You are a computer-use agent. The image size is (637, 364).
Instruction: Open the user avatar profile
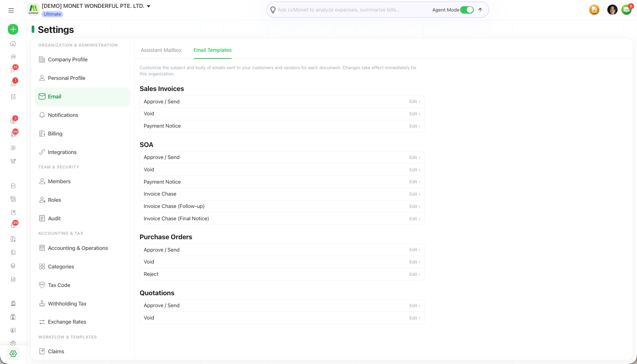[x=612, y=9]
